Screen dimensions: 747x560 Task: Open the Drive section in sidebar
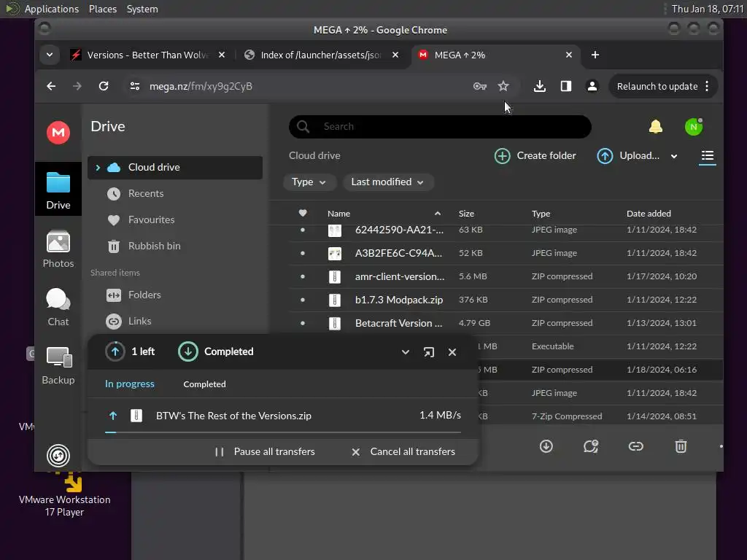click(58, 190)
